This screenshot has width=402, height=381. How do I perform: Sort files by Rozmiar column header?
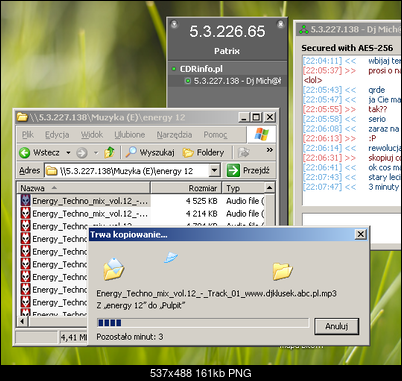tap(186, 188)
